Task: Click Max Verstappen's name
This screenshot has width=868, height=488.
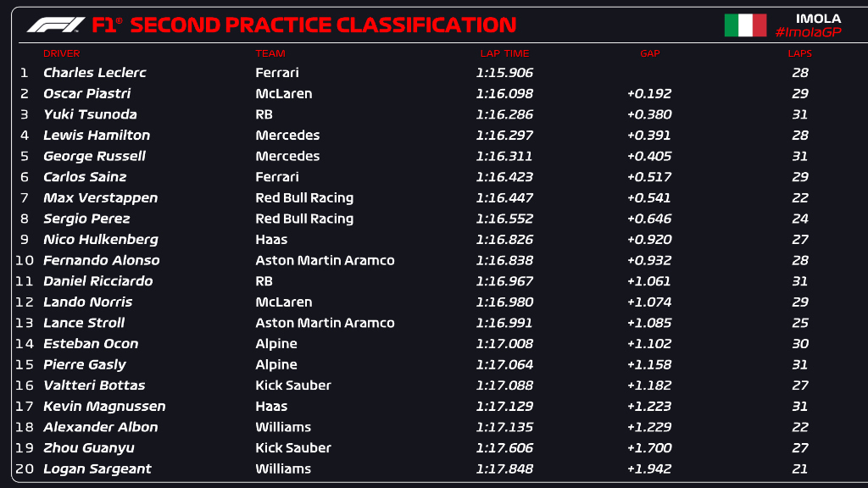Action: [x=100, y=197]
